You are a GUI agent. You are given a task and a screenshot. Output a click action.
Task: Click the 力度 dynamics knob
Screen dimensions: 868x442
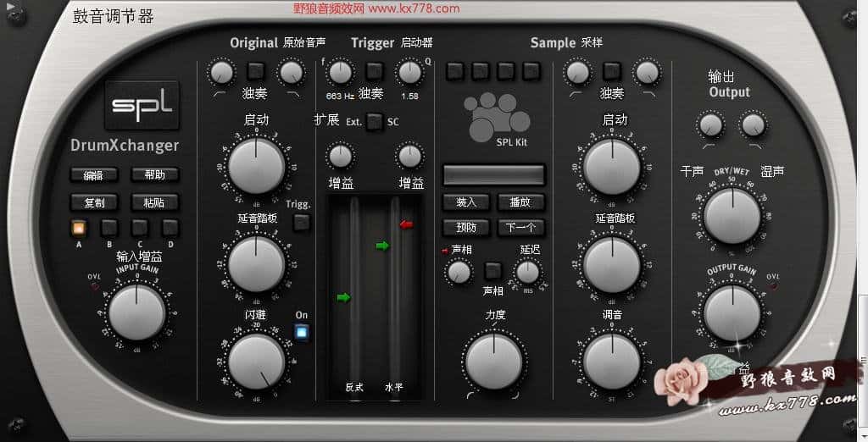493,362
